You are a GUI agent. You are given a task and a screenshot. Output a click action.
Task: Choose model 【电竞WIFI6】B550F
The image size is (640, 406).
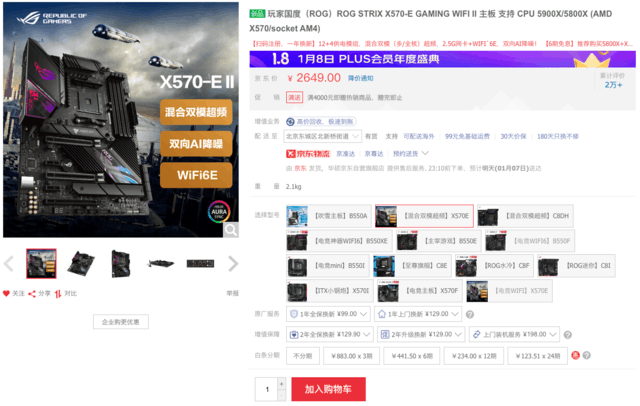(x=530, y=241)
